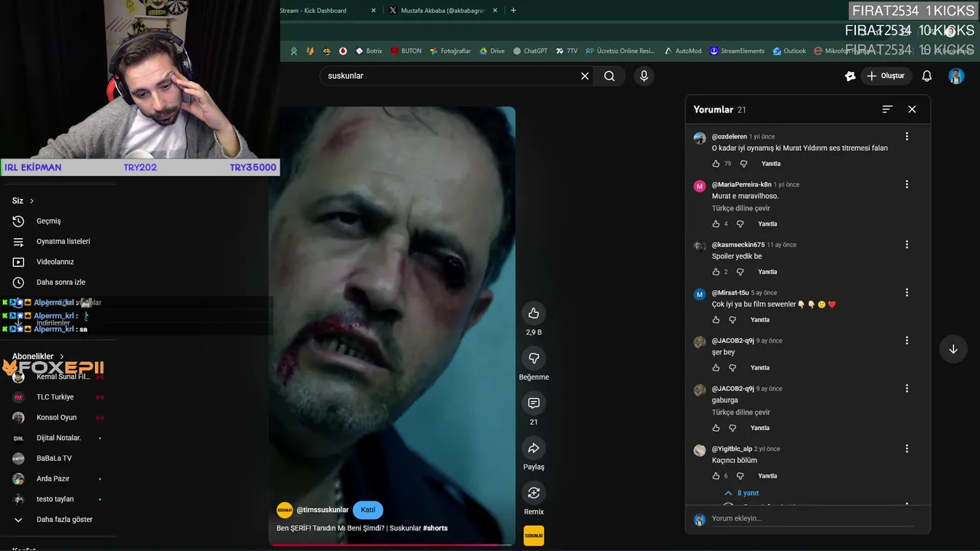Like the @MariaPerreira-k8n comment
Viewport: 980px width, 551px height.
click(x=717, y=224)
